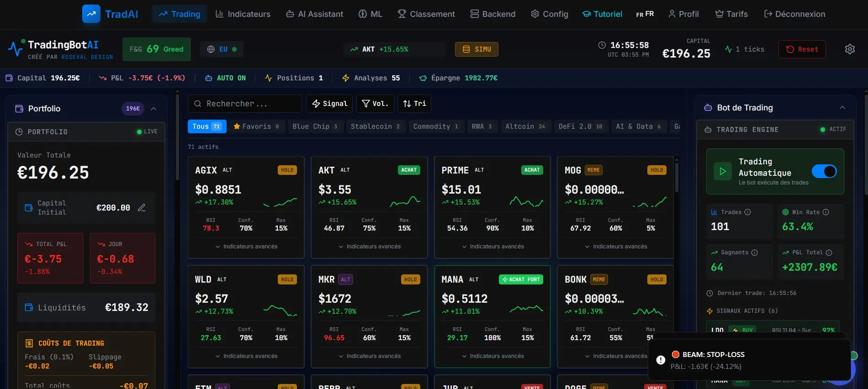Filter by DeFi 2.0 category
Image resolution: width=868 pixels, height=389 pixels.
click(581, 126)
